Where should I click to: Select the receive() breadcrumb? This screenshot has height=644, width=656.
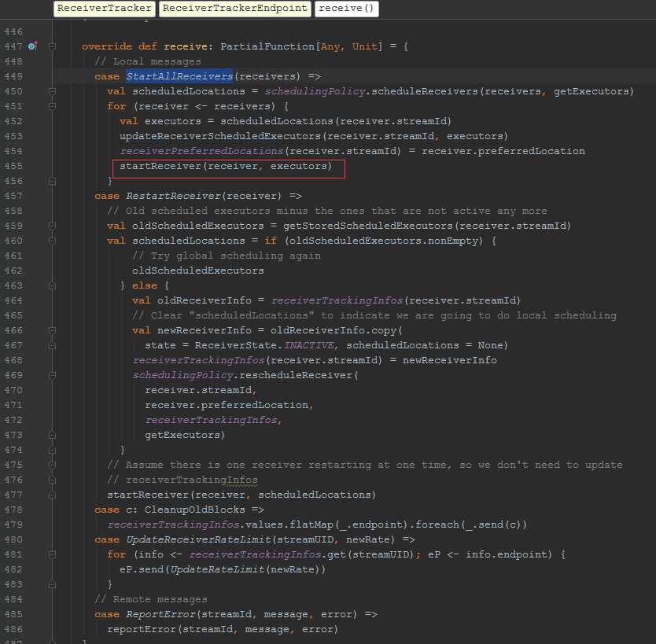[346, 9]
